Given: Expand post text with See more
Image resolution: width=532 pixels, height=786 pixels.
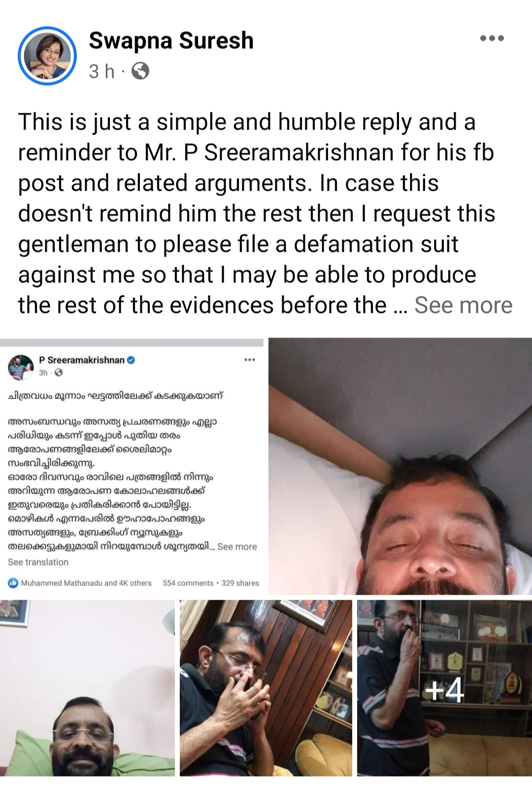Looking at the screenshot, I should pyautogui.click(x=463, y=305).
